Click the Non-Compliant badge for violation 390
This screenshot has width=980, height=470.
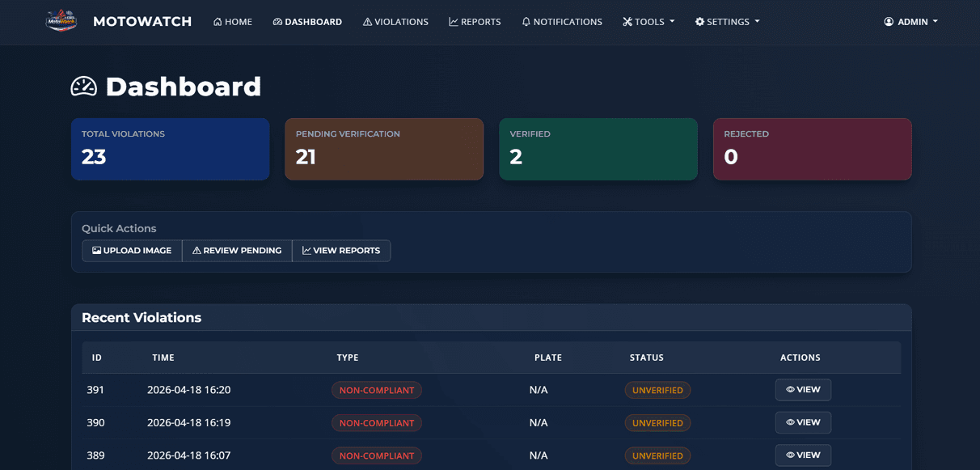pyautogui.click(x=377, y=422)
